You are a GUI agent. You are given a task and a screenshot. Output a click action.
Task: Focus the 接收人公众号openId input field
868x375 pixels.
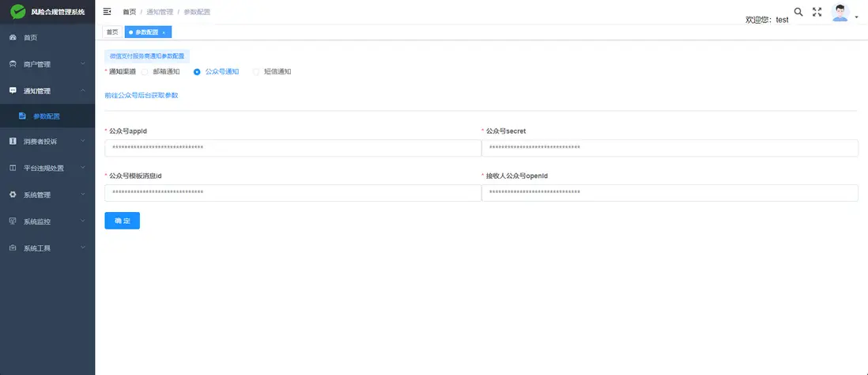670,193
